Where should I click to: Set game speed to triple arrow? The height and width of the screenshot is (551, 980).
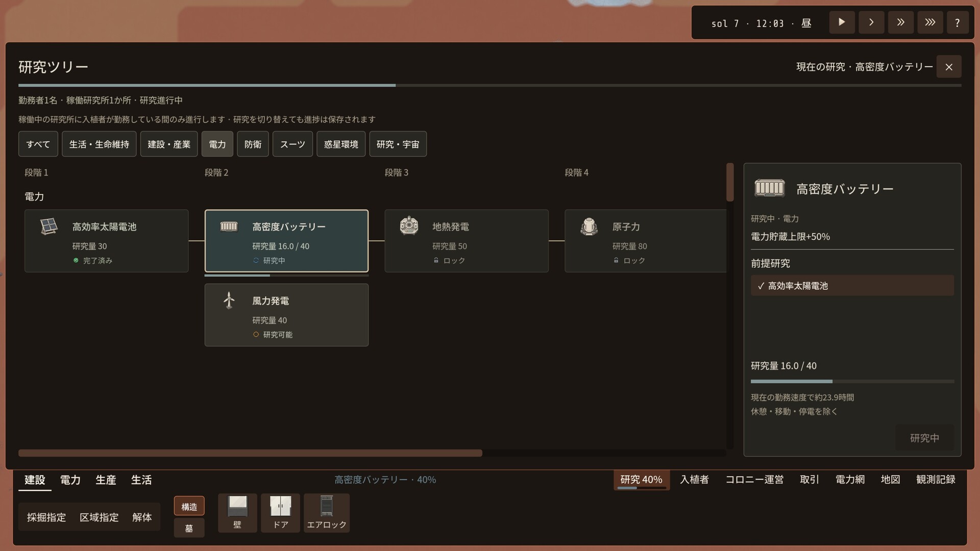click(x=930, y=22)
